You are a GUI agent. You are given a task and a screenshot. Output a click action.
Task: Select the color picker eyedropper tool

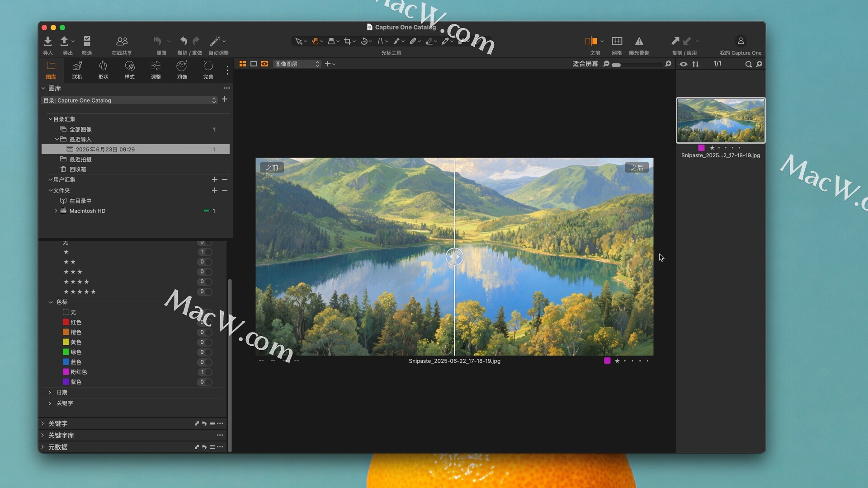pos(445,41)
